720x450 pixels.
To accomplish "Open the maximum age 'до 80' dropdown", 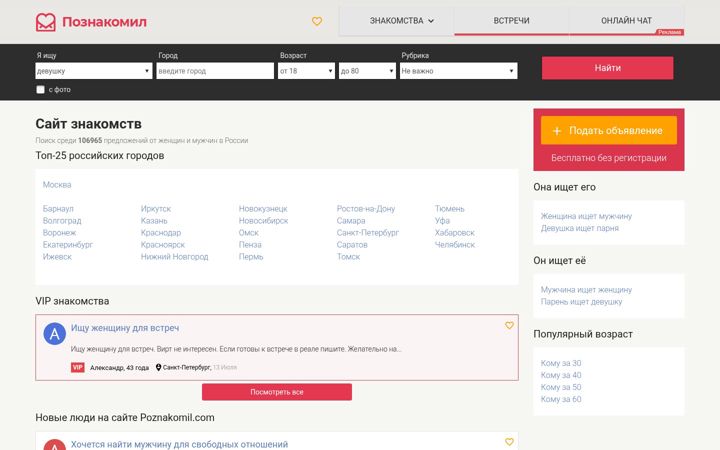I will click(367, 71).
